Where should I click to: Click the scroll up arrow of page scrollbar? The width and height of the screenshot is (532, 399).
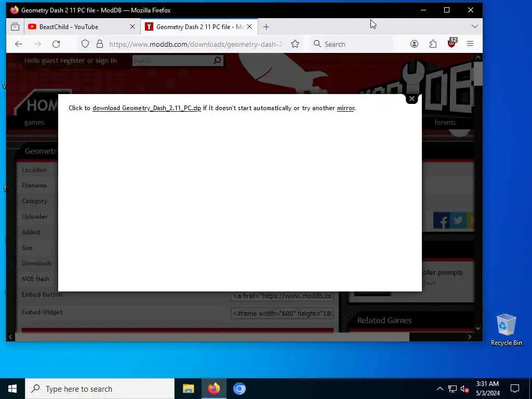tap(478, 57)
